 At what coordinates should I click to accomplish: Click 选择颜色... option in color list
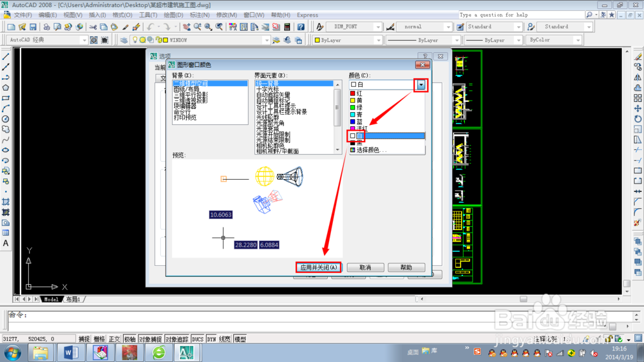pos(387,150)
